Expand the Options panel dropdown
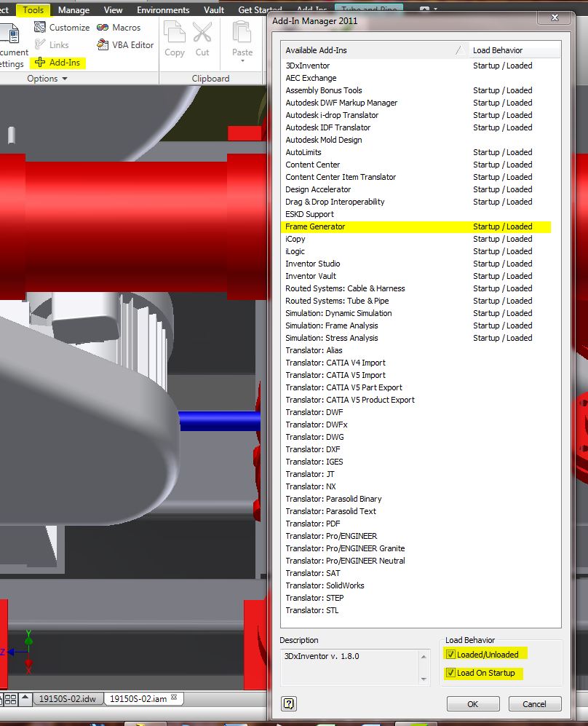The height and width of the screenshot is (726, 588). (65, 78)
